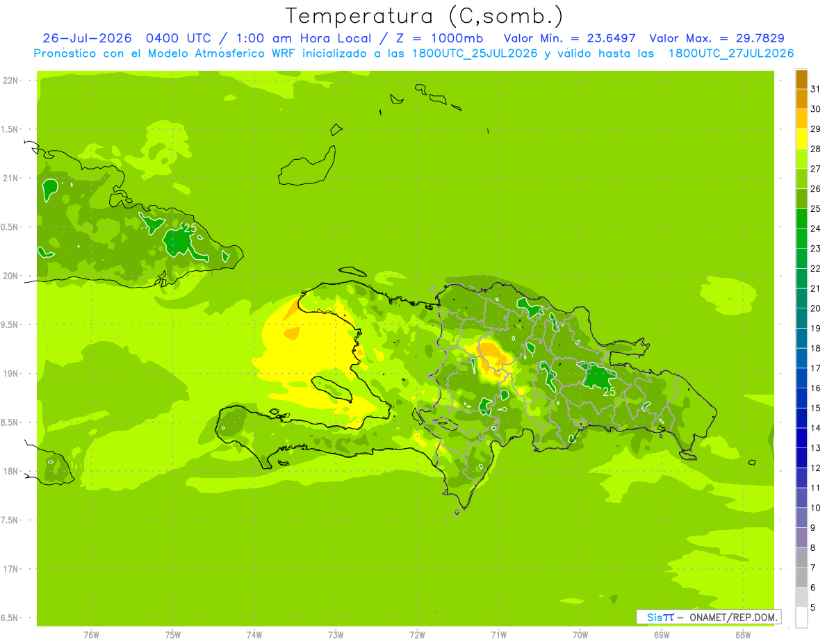The width and height of the screenshot is (834, 644).
Task: Click the Temperatura (C,somb.) title
Action: pyautogui.click(x=425, y=16)
